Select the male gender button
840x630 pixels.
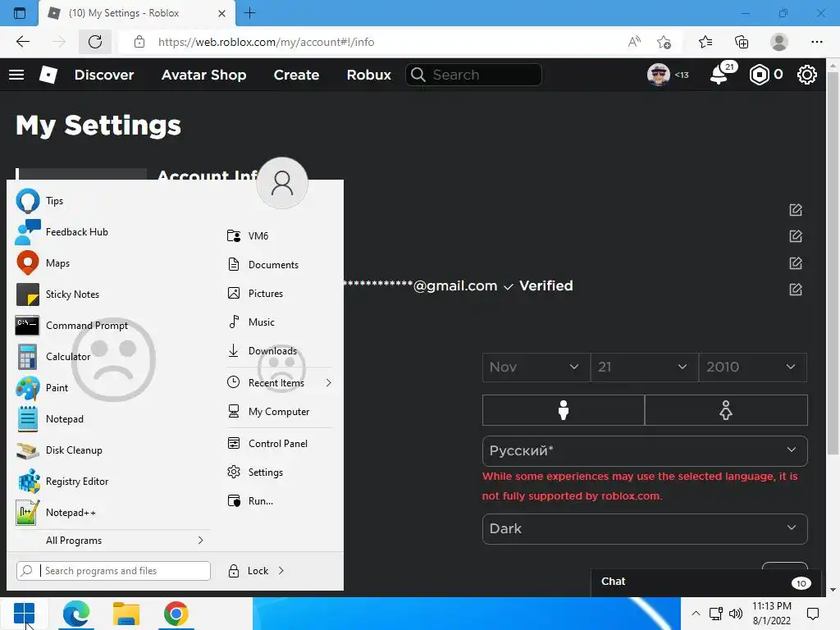(563, 410)
